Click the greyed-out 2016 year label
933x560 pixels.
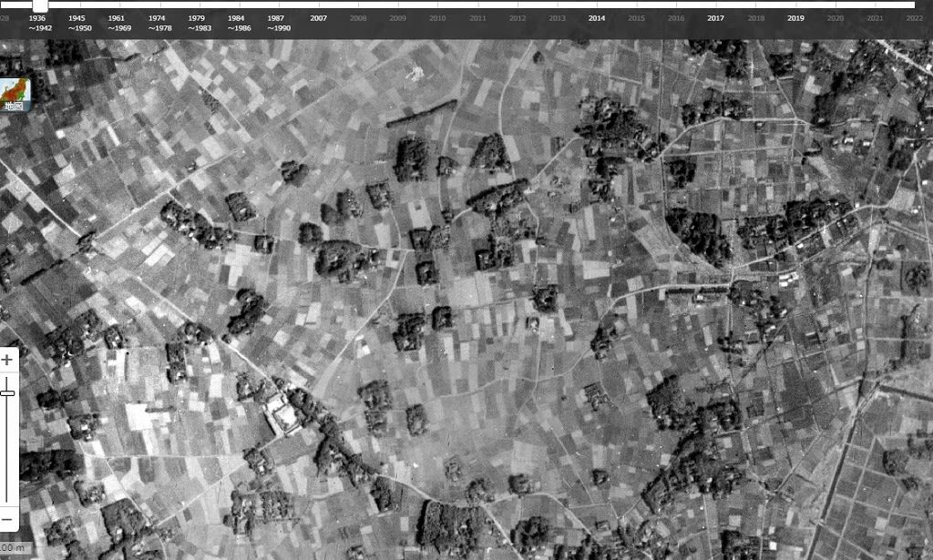point(676,18)
